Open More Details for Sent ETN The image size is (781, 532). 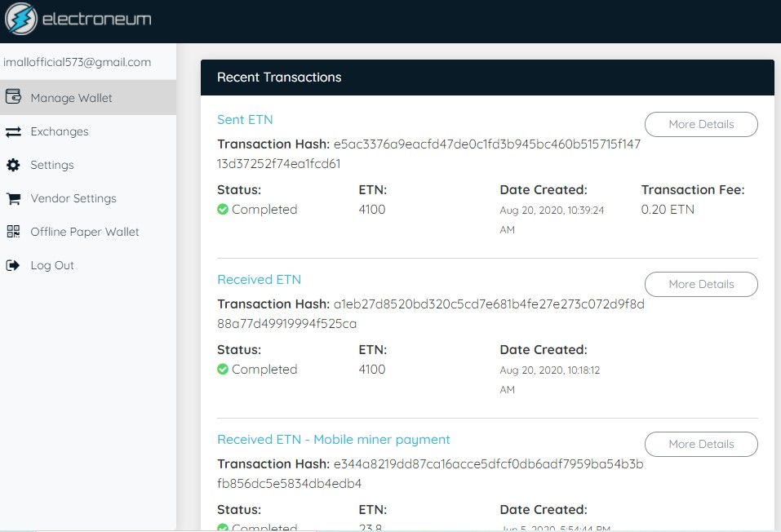[701, 125]
